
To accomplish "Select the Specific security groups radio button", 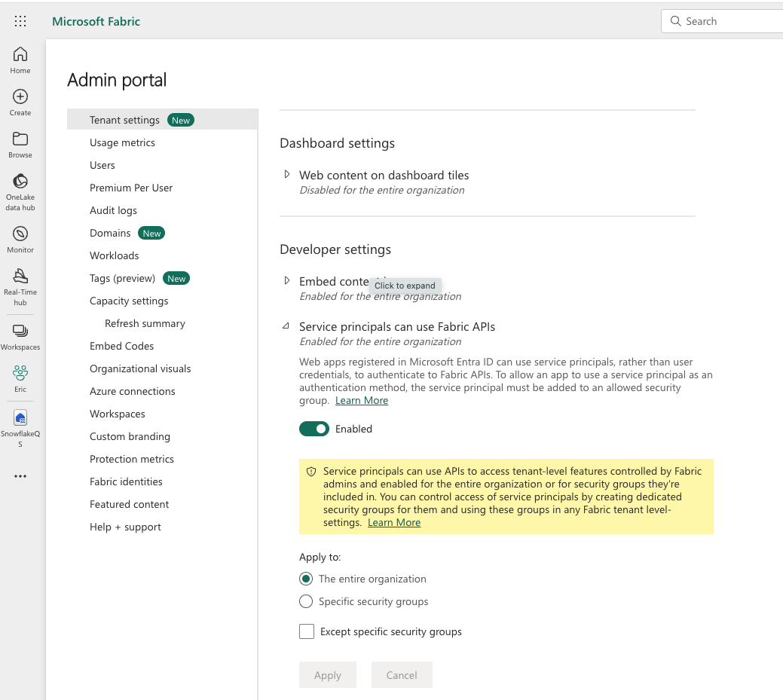I will [306, 601].
